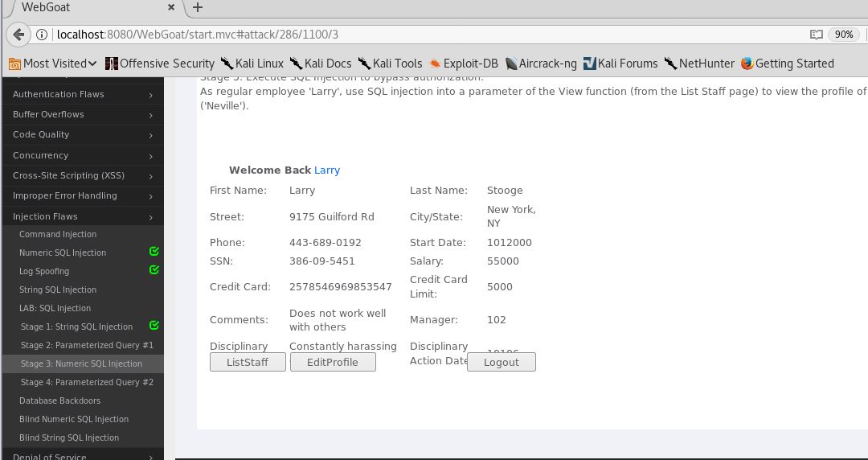This screenshot has width=868, height=460.
Task: Select the last name Stooge
Action: point(505,191)
